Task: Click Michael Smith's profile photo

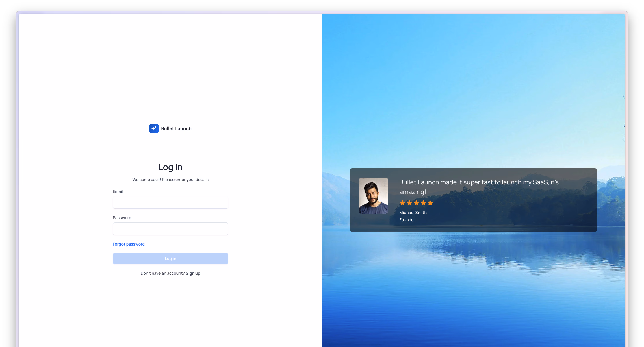Action: [374, 195]
